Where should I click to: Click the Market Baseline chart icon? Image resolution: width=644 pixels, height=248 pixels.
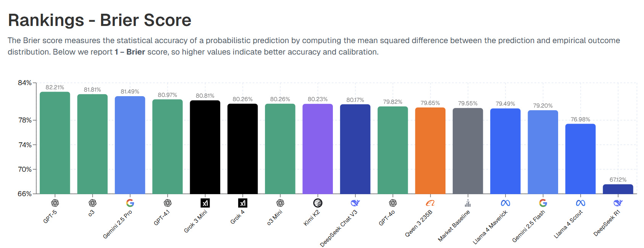468,203
